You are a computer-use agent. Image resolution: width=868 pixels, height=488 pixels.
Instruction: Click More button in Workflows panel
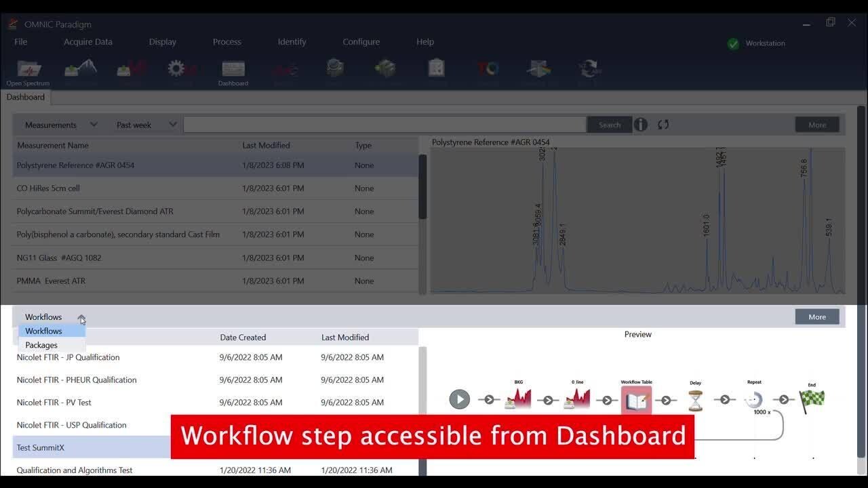coord(816,317)
